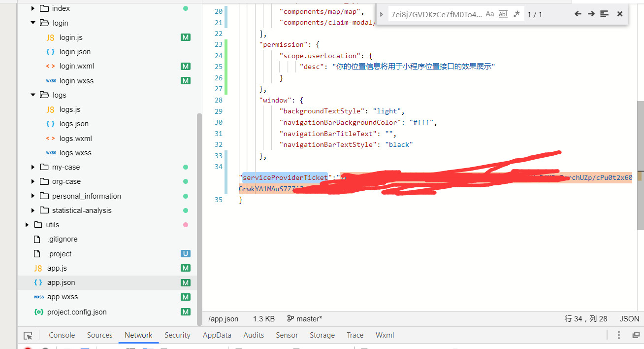
Task: Toggle find in selection icon
Action: click(x=605, y=14)
